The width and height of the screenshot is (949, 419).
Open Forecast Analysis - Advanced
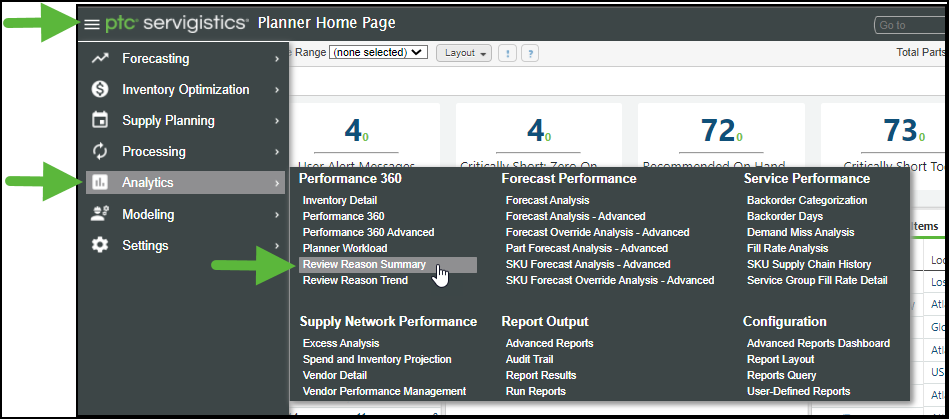[x=576, y=216]
